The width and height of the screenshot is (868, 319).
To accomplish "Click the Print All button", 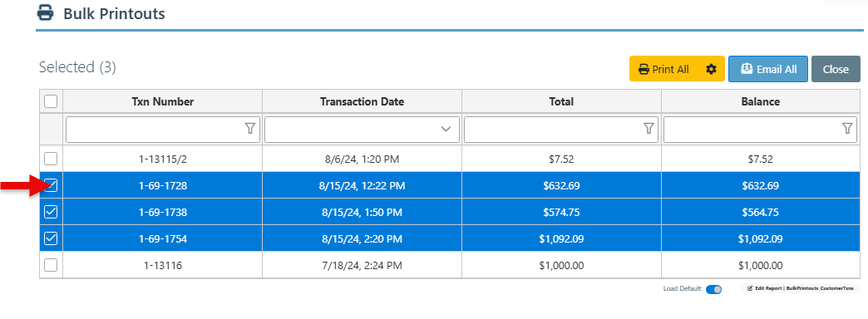I will 663,69.
